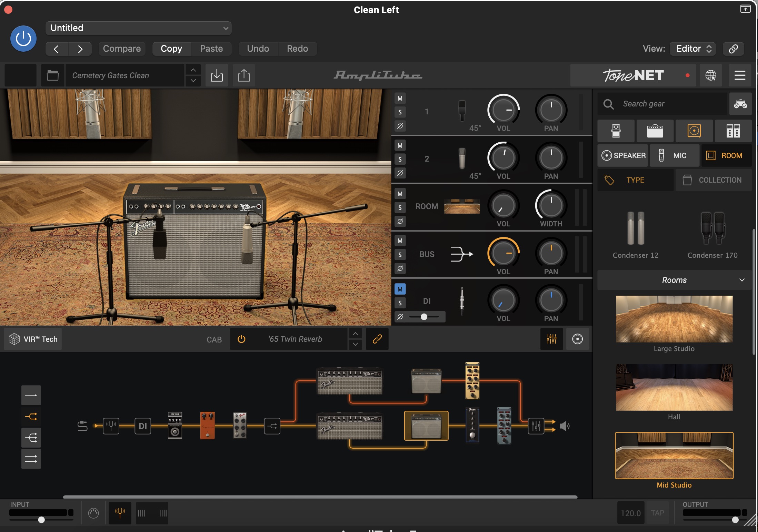
Task: Mute mic channel 1
Action: click(400, 99)
